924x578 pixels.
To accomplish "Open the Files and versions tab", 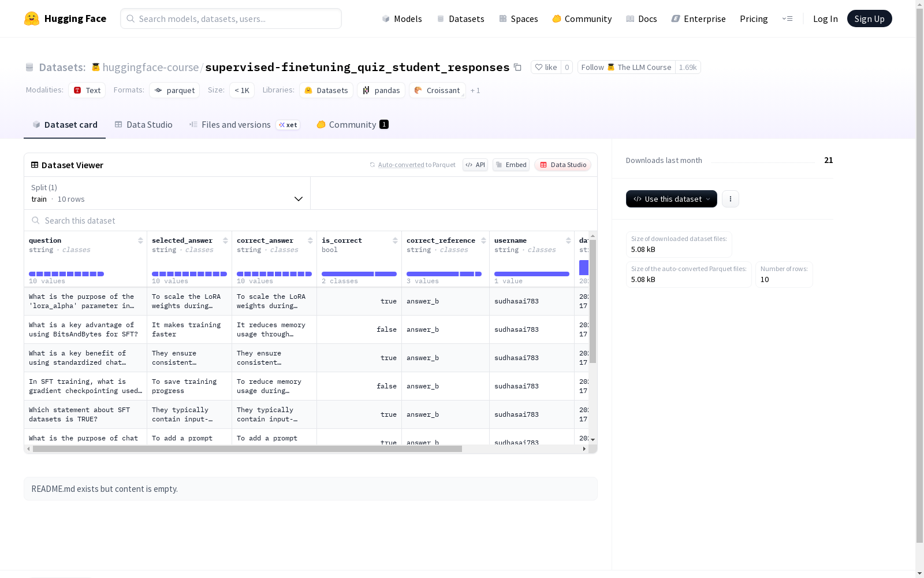I will tap(244, 125).
